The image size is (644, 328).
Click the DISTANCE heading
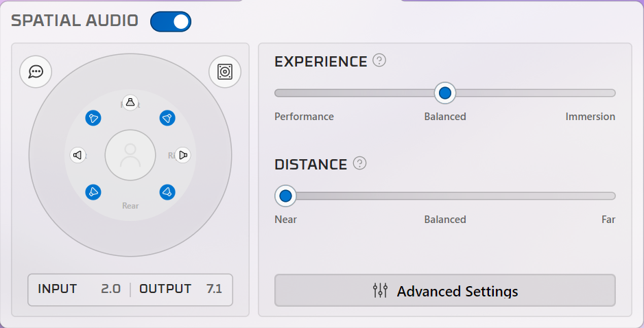click(x=311, y=165)
